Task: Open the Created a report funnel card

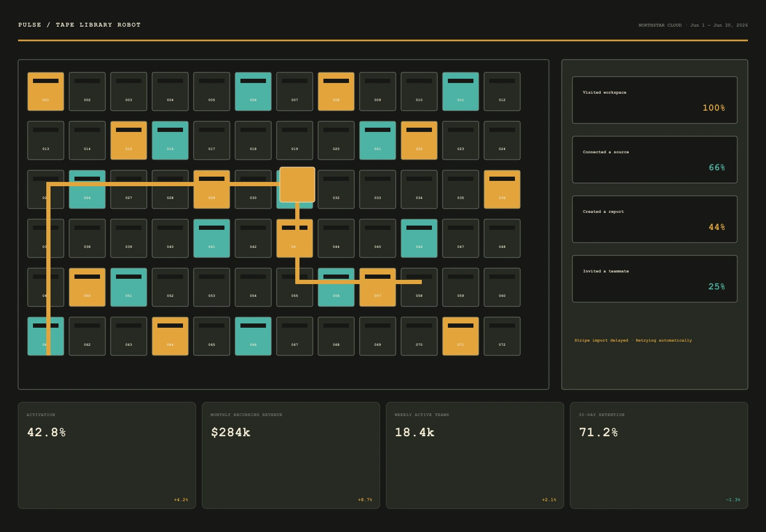Action: pyautogui.click(x=655, y=219)
